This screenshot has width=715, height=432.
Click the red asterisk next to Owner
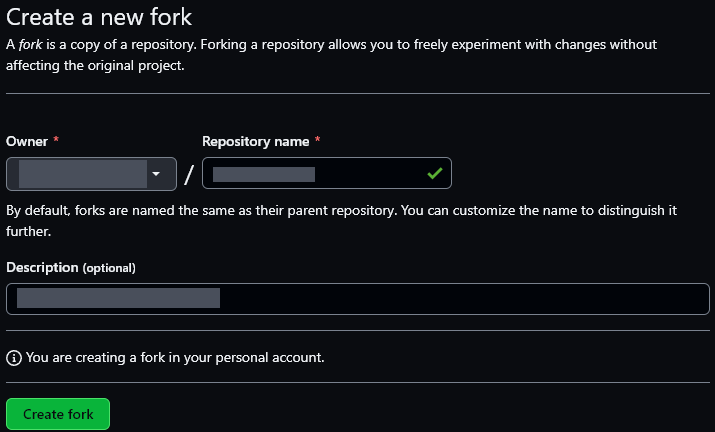click(x=56, y=142)
